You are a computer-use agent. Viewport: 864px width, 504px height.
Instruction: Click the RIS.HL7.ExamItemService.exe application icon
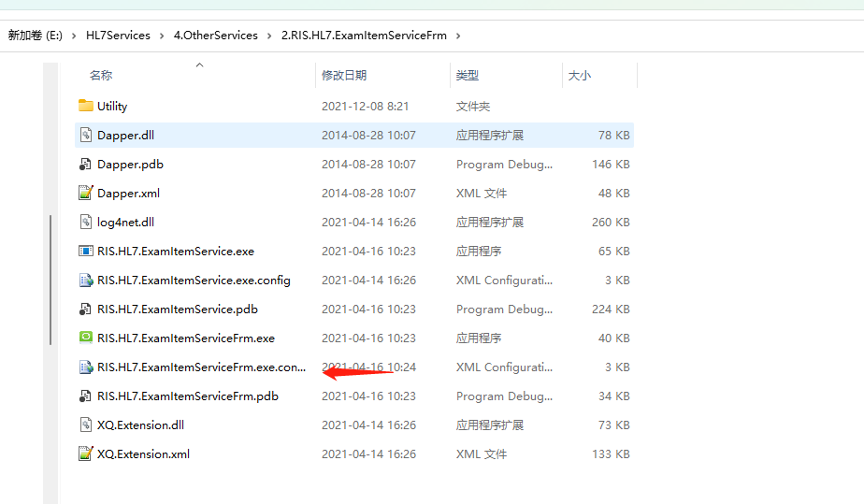pyautogui.click(x=85, y=252)
